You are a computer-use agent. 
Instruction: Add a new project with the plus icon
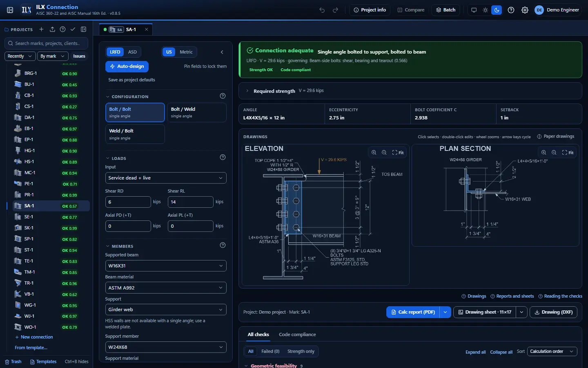[41, 29]
